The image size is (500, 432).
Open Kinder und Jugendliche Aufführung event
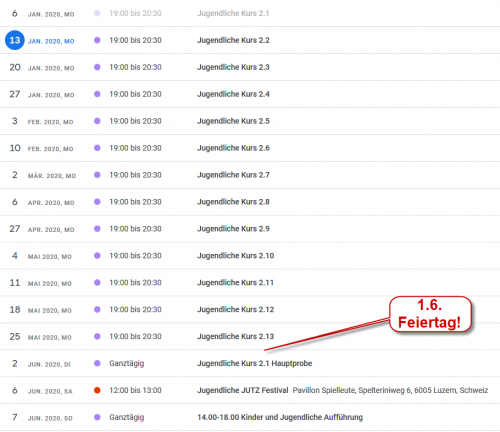pos(280,417)
